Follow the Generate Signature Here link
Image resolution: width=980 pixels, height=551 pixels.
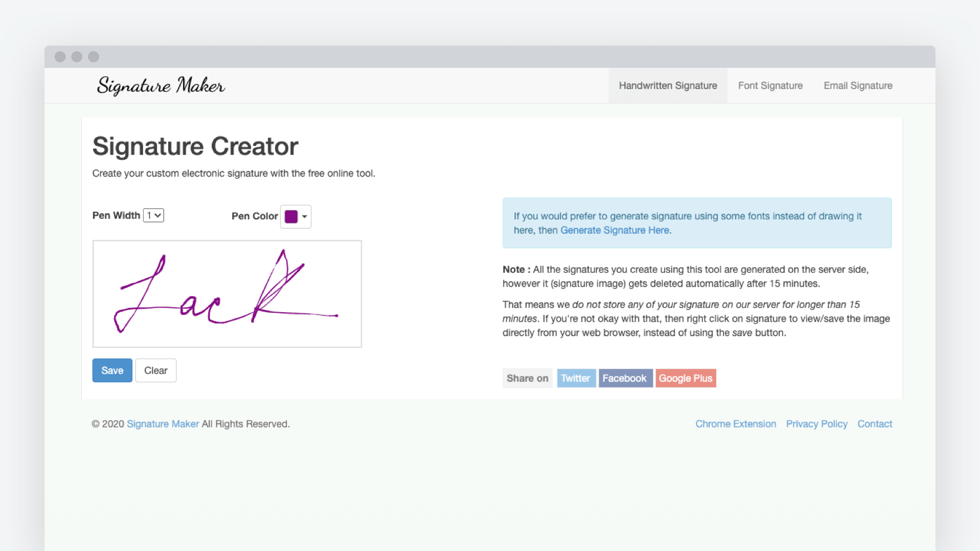point(615,230)
